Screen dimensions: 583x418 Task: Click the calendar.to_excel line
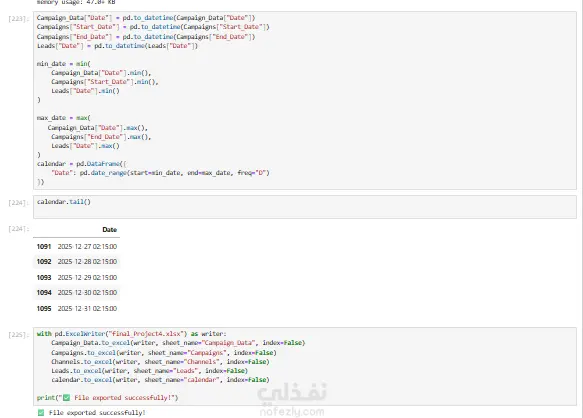(x=160, y=380)
